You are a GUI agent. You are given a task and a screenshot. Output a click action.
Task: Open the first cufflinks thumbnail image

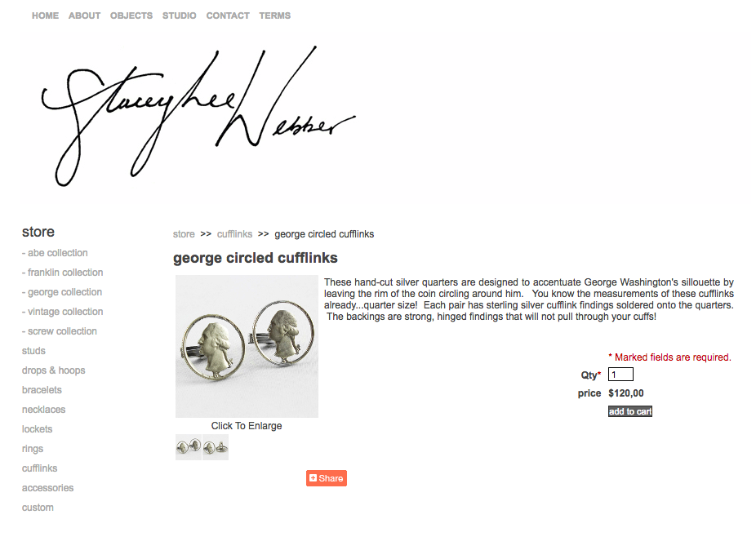click(189, 447)
